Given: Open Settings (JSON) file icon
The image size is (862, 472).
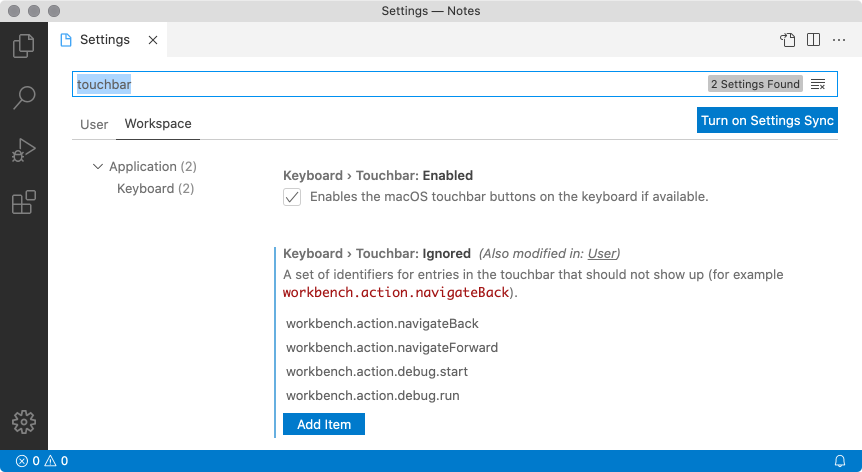Looking at the screenshot, I should pyautogui.click(x=788, y=40).
